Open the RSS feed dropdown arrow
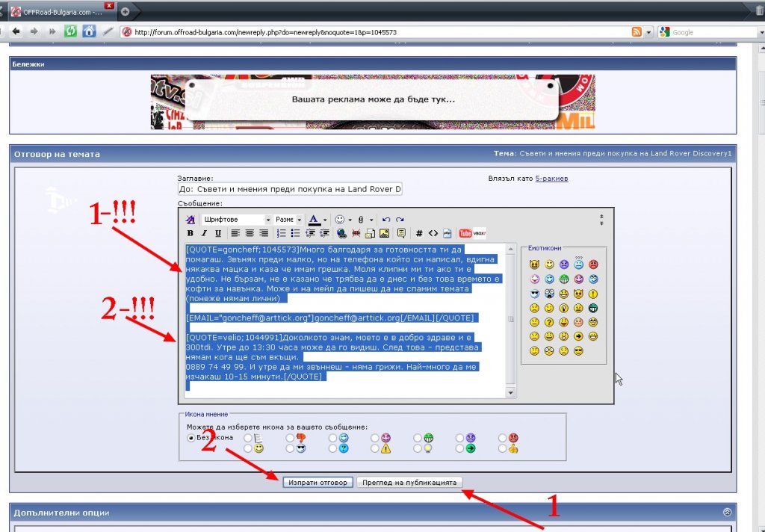765x532 pixels. (x=648, y=32)
